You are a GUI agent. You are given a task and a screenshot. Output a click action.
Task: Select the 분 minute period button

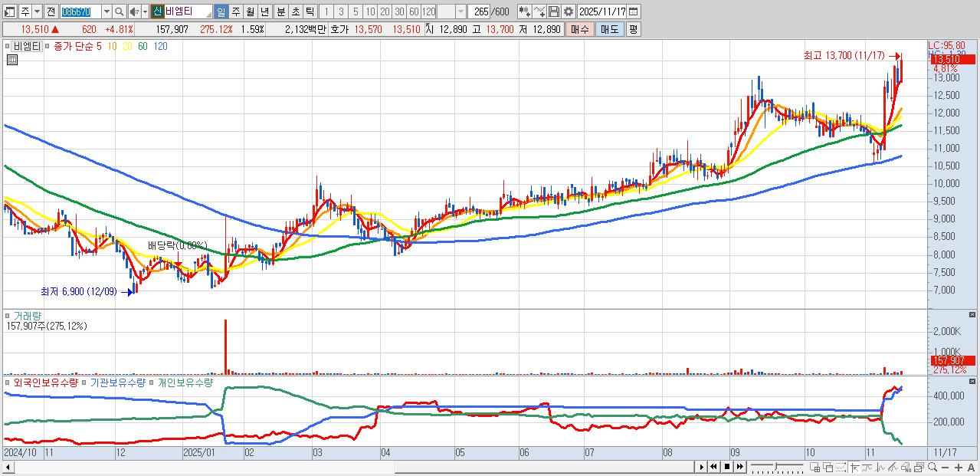click(x=280, y=11)
